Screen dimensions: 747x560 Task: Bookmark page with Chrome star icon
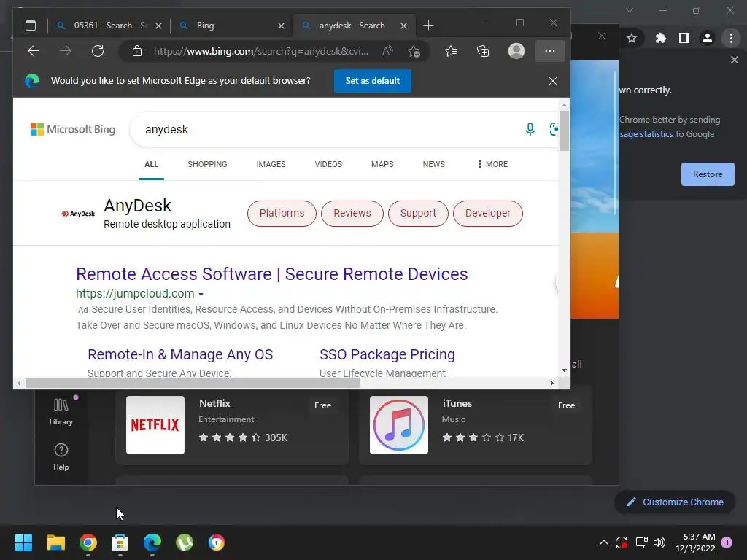[x=632, y=38]
